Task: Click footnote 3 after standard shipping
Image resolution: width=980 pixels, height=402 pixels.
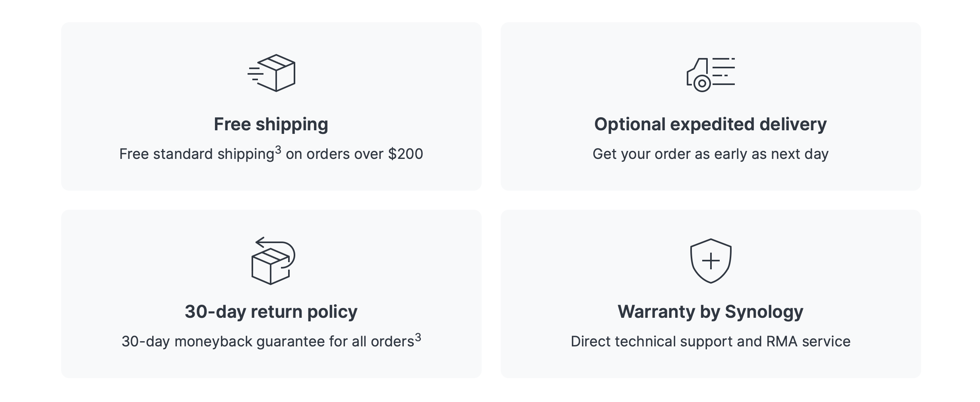Action: (278, 150)
